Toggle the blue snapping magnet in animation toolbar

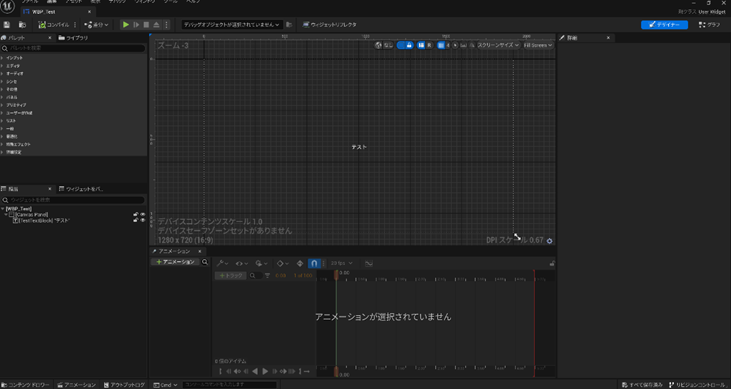coord(314,264)
